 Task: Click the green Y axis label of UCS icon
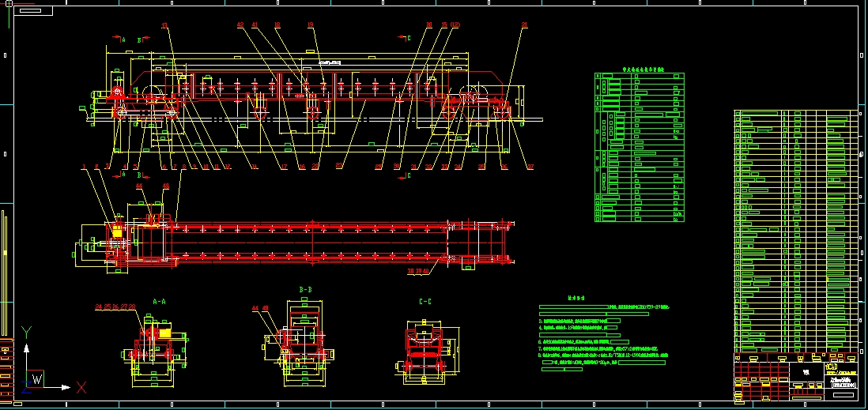26,333
